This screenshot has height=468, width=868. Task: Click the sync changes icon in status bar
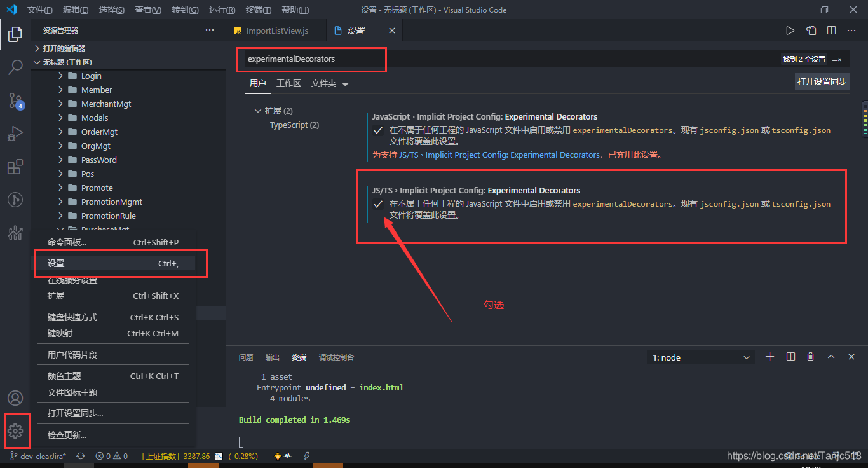tap(81, 456)
